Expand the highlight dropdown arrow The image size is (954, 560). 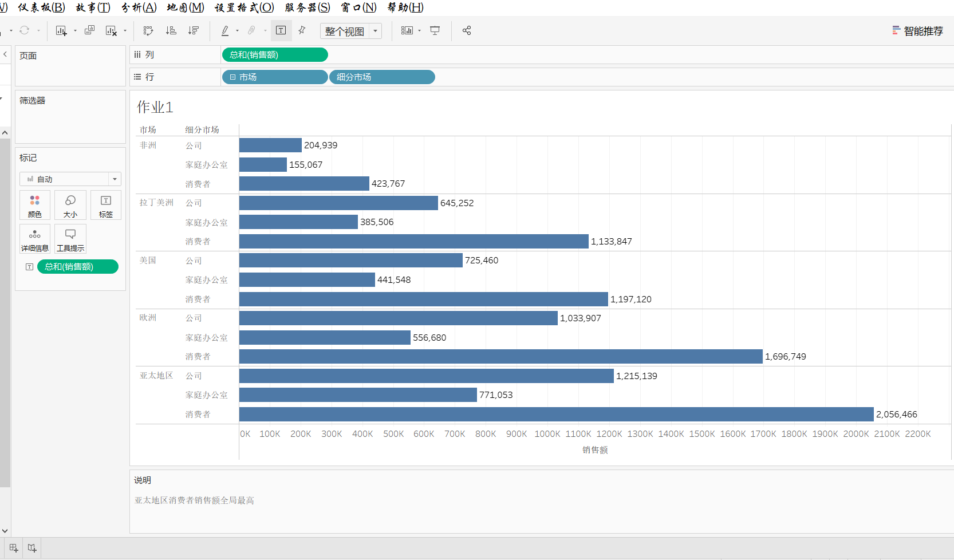[237, 31]
